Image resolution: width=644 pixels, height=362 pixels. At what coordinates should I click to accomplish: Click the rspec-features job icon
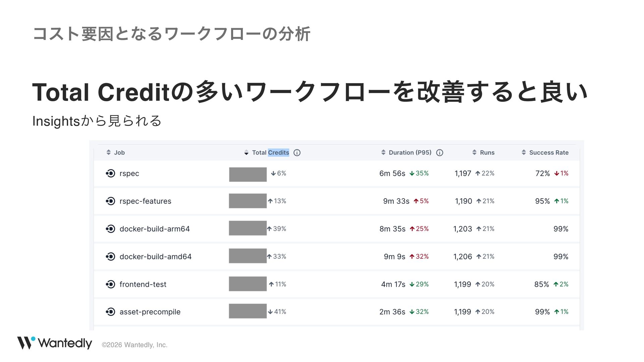click(x=110, y=201)
